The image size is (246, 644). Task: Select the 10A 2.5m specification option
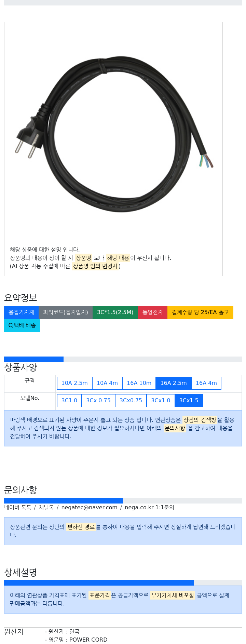coord(74,383)
